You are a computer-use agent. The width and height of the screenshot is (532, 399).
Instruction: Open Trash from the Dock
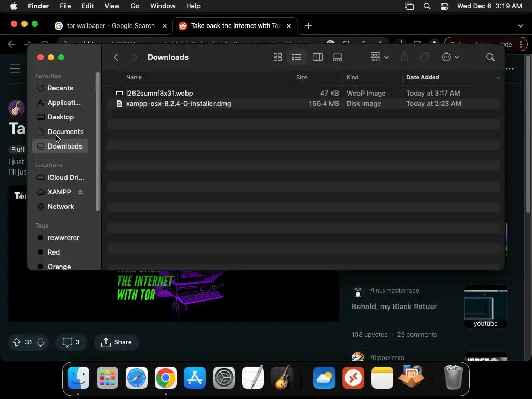pos(453,378)
